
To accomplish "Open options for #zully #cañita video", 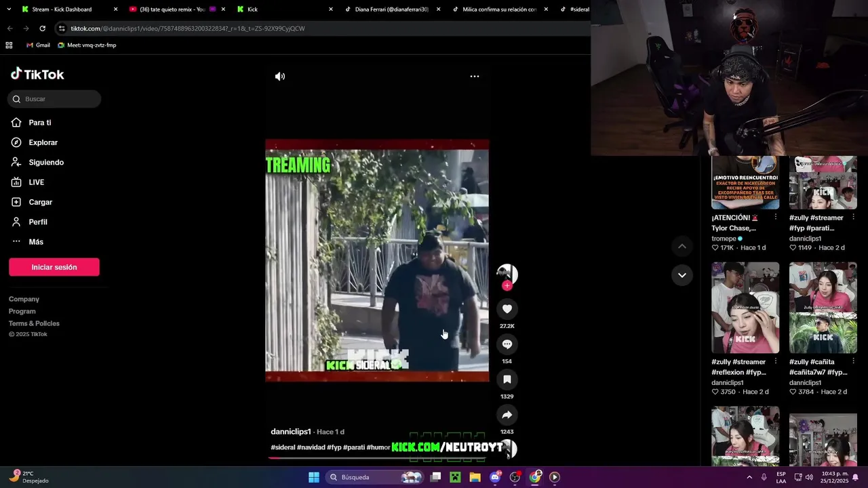I will [x=853, y=361].
